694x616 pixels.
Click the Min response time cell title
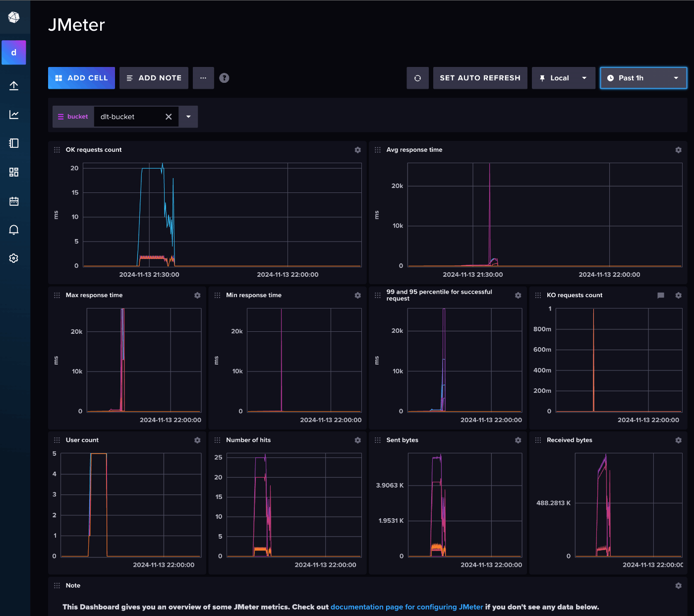[254, 295]
